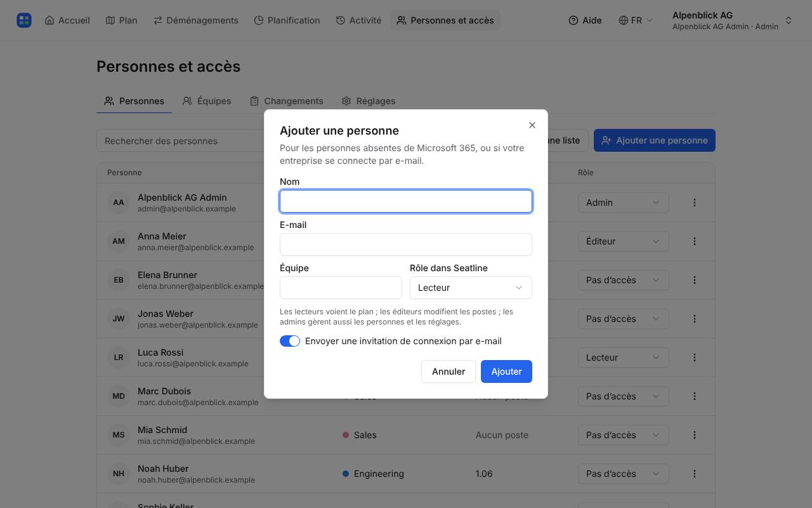Click the EB avatar of Elena Brunner

[119, 280]
